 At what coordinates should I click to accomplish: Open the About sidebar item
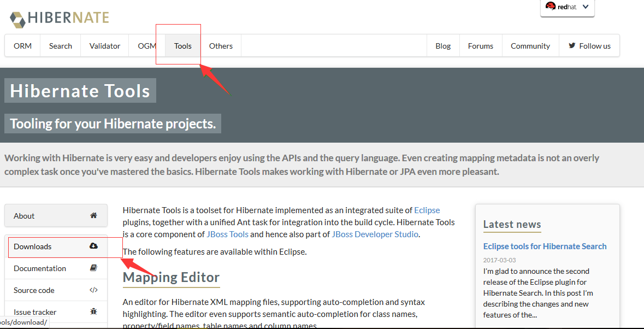tap(56, 216)
